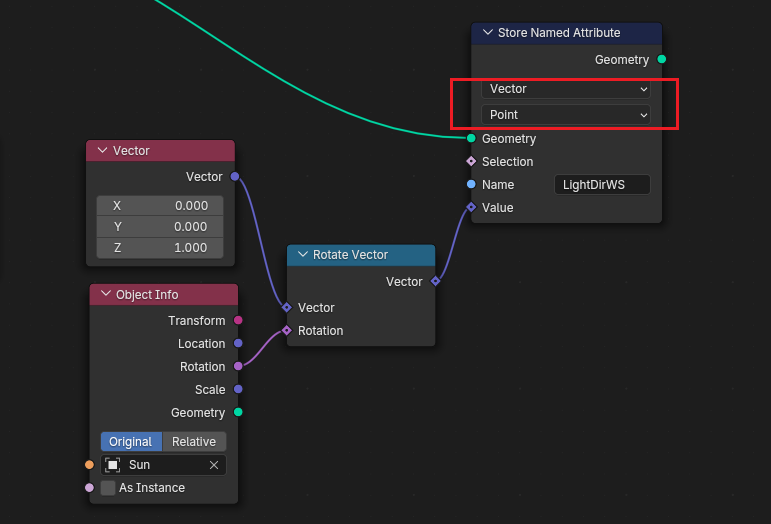Collapse the Rotate Vector node
The image size is (771, 524).
pyautogui.click(x=303, y=255)
